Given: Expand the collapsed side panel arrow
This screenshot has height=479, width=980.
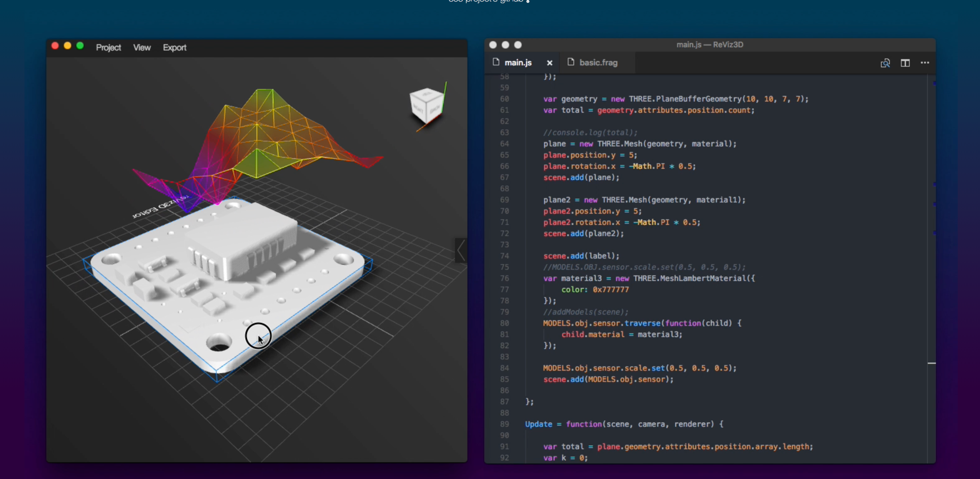Looking at the screenshot, I should click(x=461, y=250).
